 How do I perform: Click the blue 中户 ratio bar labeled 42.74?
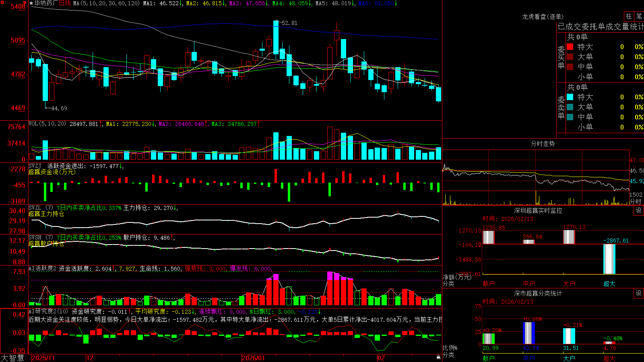point(528,333)
